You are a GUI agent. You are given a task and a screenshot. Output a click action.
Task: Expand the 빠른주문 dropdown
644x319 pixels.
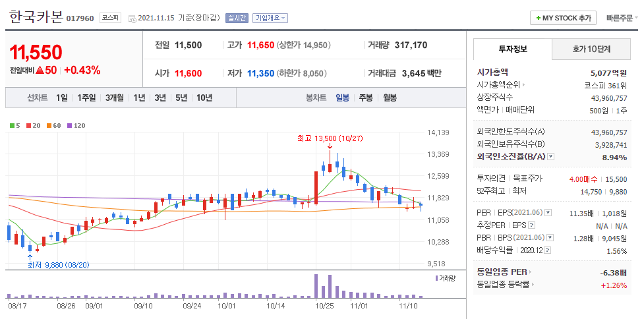click(622, 18)
